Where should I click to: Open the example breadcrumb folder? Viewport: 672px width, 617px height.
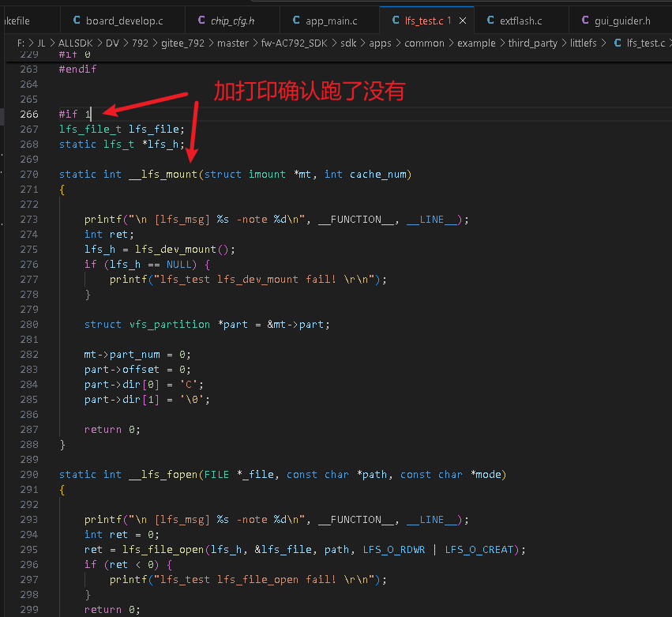476,43
